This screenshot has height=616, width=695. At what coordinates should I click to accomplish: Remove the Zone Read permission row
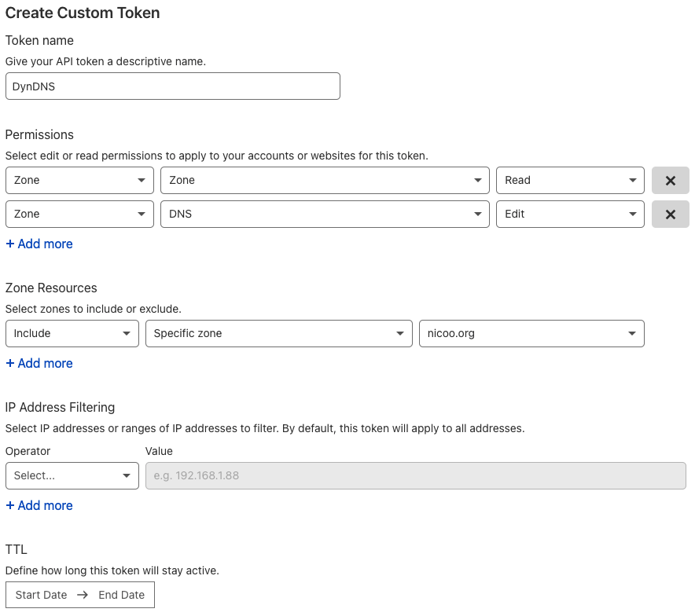point(670,181)
